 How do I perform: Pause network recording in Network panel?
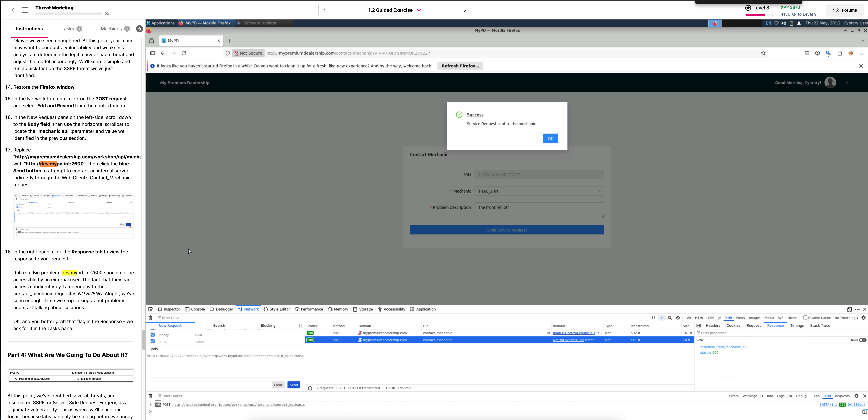pos(653,318)
